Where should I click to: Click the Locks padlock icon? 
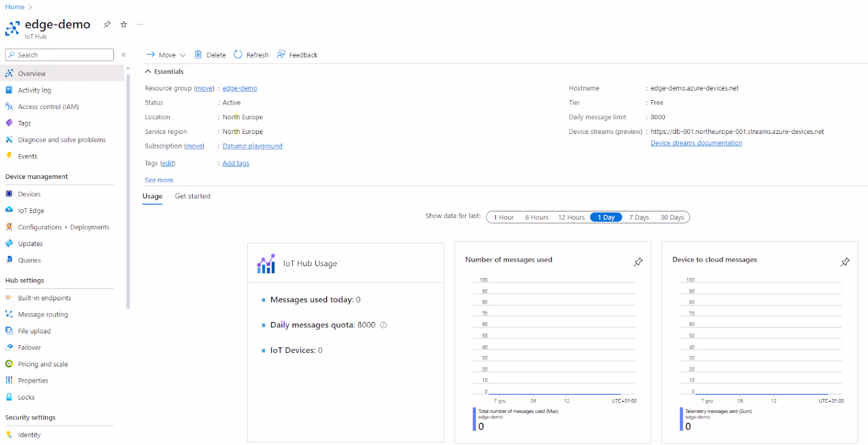click(9, 397)
